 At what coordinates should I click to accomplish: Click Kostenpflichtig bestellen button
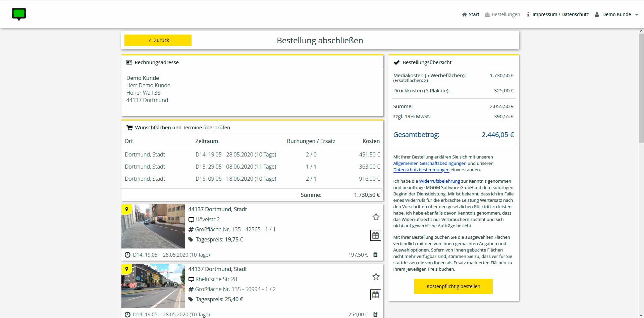pos(453,286)
